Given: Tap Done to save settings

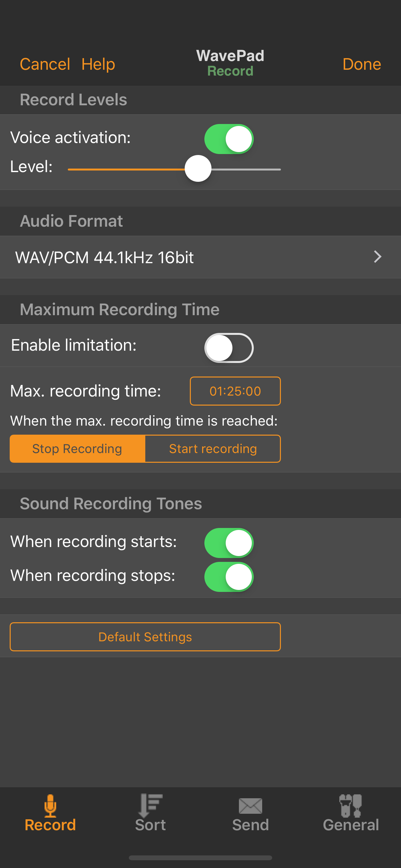Looking at the screenshot, I should pos(361,64).
